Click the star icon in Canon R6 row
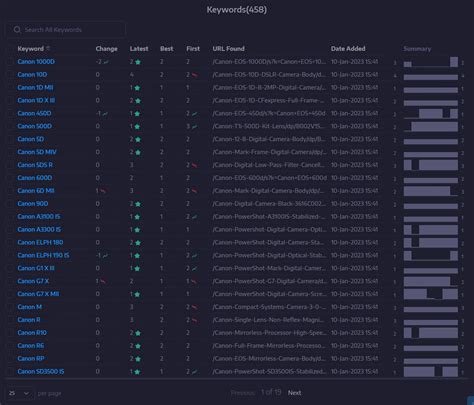 coord(138,346)
